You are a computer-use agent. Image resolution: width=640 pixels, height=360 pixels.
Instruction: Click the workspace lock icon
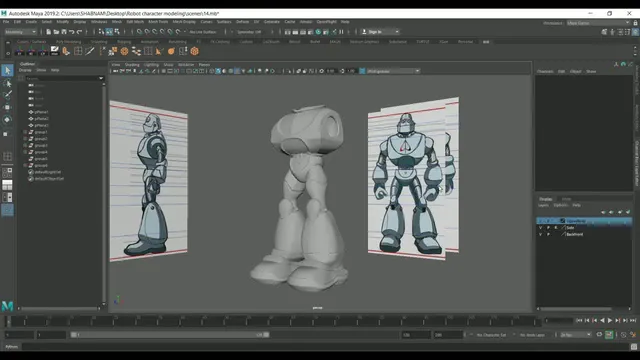click(x=635, y=23)
